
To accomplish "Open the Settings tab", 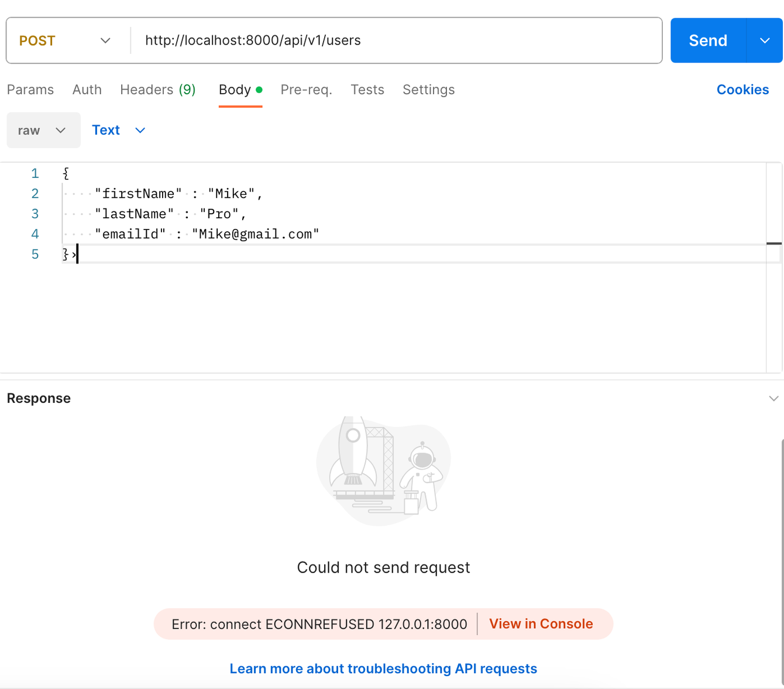I will pos(429,90).
